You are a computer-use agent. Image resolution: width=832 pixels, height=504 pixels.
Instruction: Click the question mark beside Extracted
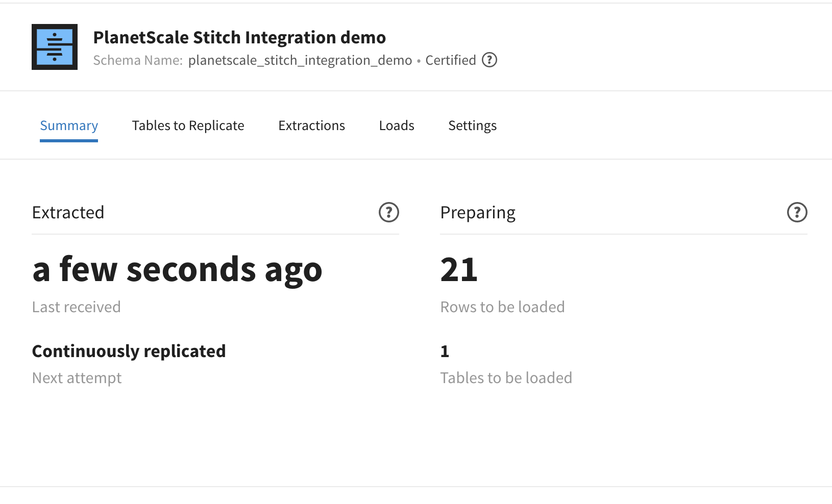pyautogui.click(x=389, y=212)
